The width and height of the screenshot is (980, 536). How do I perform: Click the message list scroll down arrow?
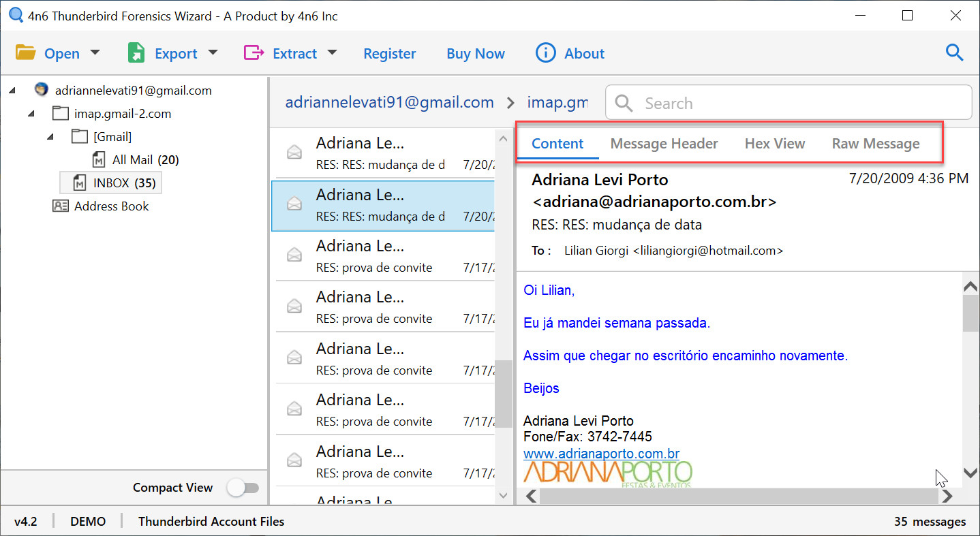504,496
